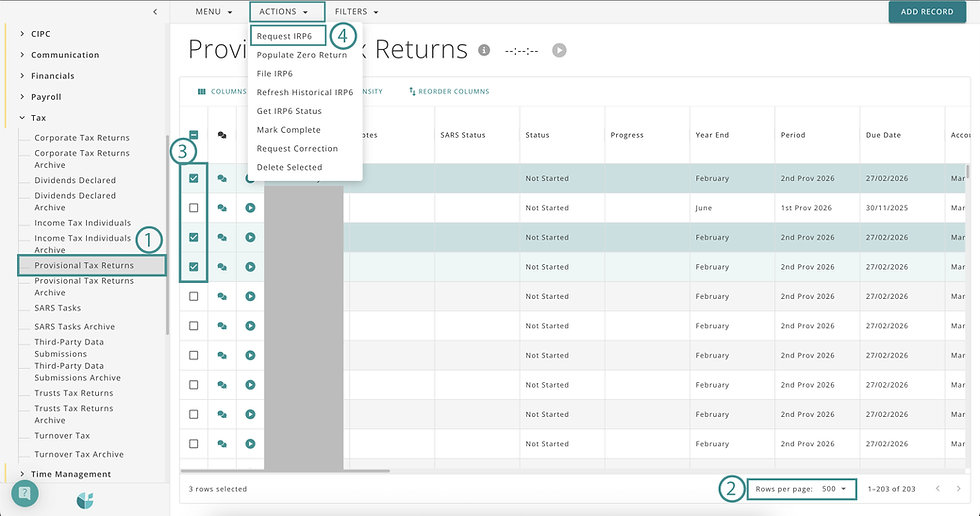Open Income Tax Individuals in sidebar
This screenshot has width=980, height=516.
(x=82, y=222)
